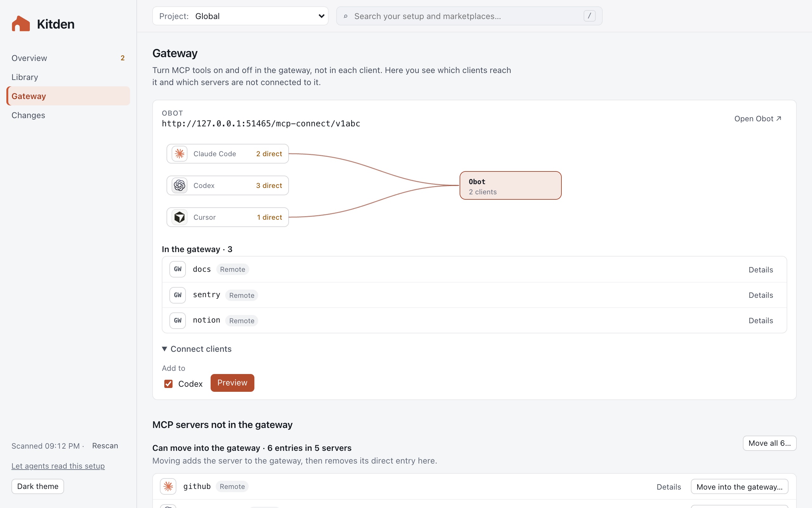Select Gateway in the sidebar
Viewport: 812px width, 508px height.
[x=68, y=96]
